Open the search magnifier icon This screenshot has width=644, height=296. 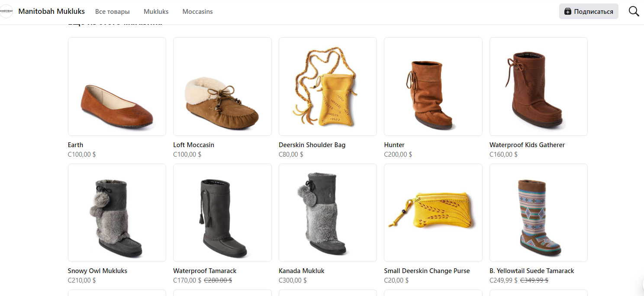634,12
